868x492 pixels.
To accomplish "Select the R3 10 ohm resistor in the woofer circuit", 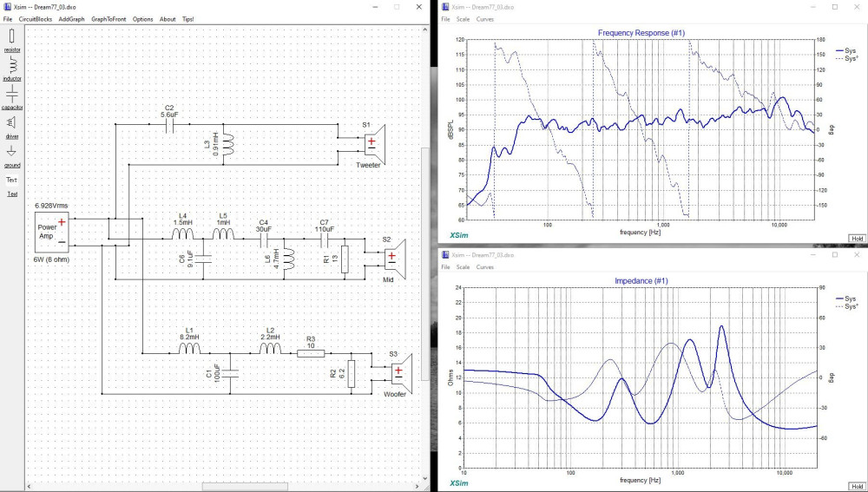I will coord(311,352).
